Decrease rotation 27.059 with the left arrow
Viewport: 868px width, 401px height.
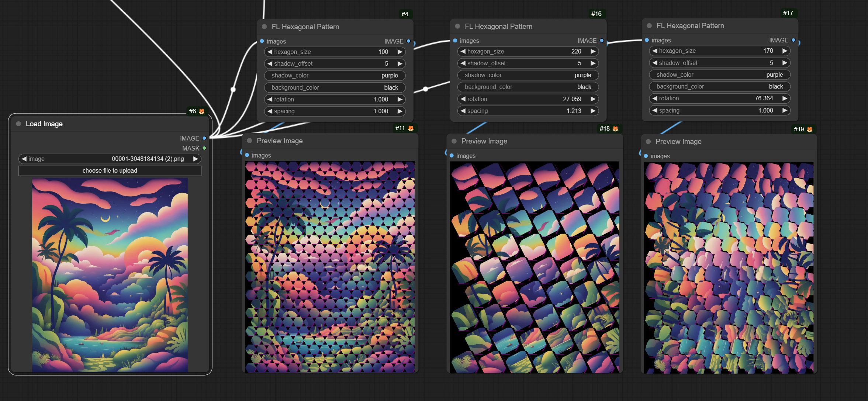pyautogui.click(x=463, y=99)
